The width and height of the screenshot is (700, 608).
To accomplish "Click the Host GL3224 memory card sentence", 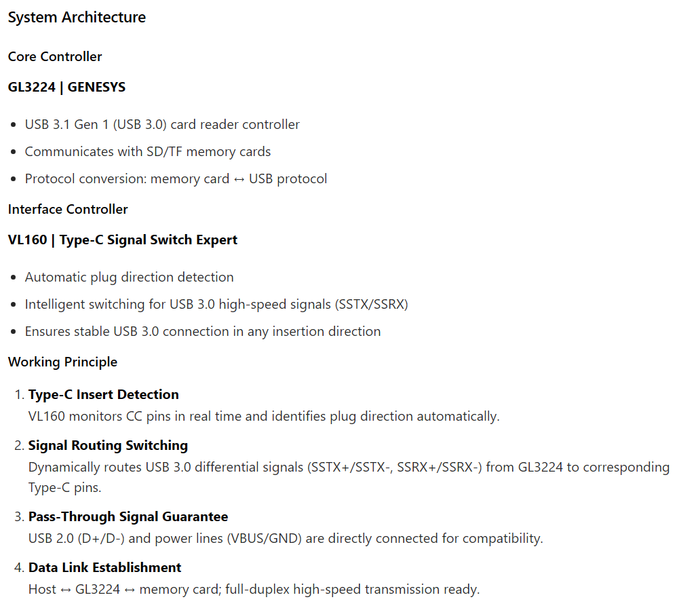I will [x=254, y=589].
